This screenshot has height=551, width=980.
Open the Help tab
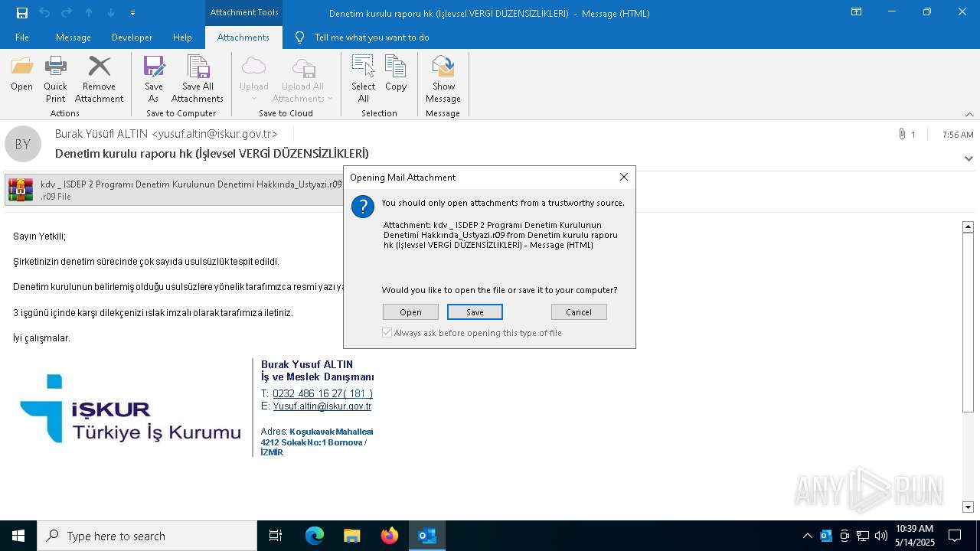[182, 37]
